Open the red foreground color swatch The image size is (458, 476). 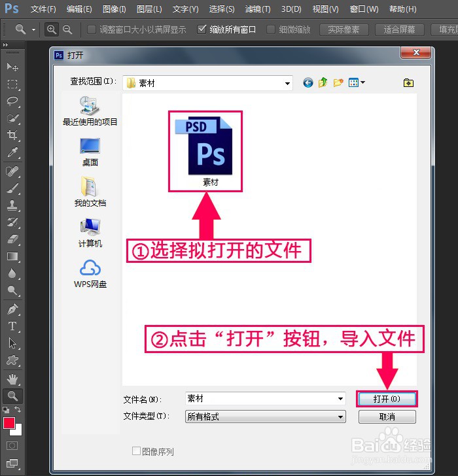pyautogui.click(x=9, y=422)
